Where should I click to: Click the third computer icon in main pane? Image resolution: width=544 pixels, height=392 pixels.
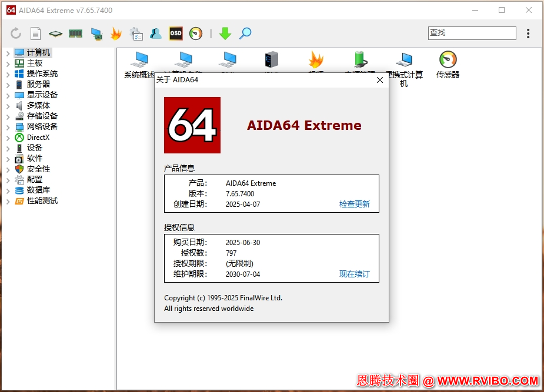[228, 59]
